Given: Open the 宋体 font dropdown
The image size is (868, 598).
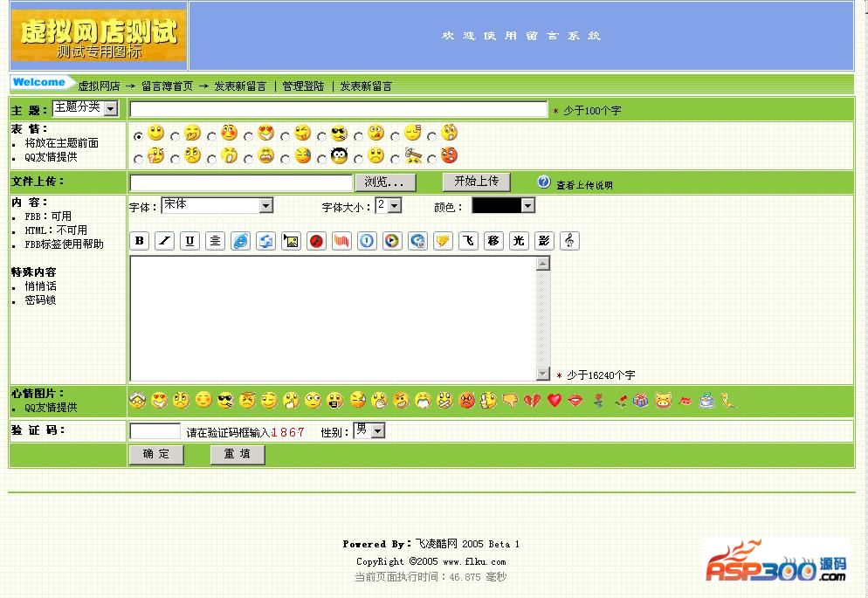Looking at the screenshot, I should pyautogui.click(x=217, y=205).
